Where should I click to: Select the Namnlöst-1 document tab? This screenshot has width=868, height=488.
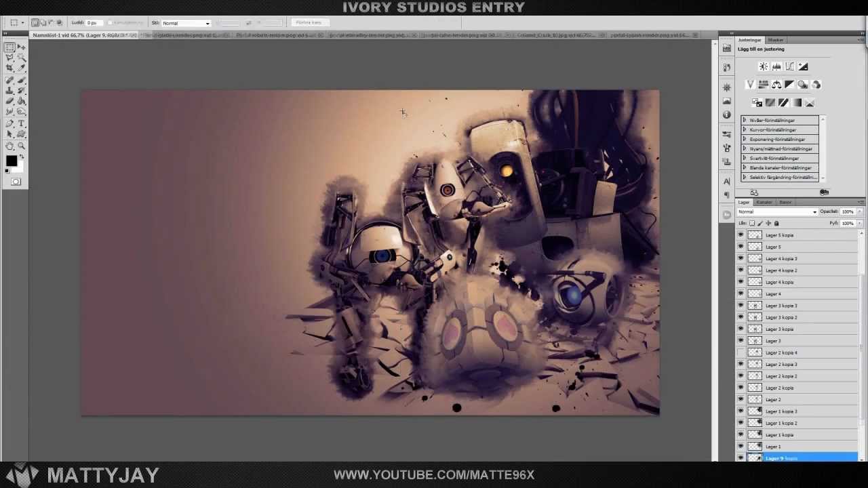pyautogui.click(x=84, y=35)
